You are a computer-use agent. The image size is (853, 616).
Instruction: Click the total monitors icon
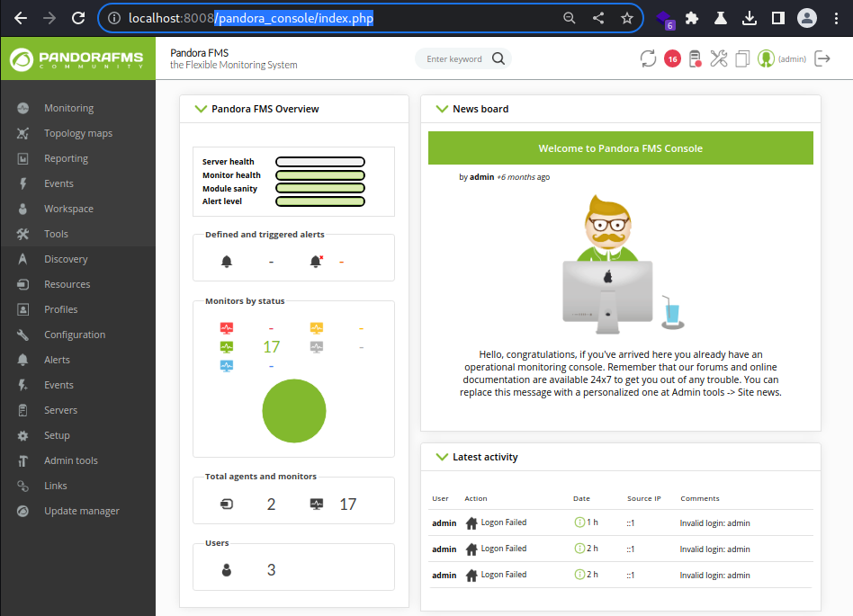point(317,504)
